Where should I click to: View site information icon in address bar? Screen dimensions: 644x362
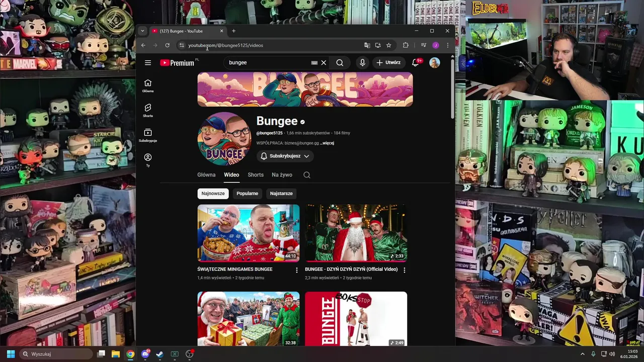tap(182, 45)
